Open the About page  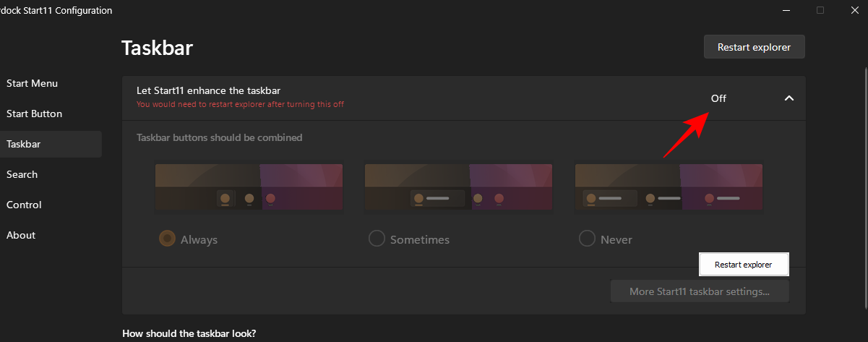point(21,235)
